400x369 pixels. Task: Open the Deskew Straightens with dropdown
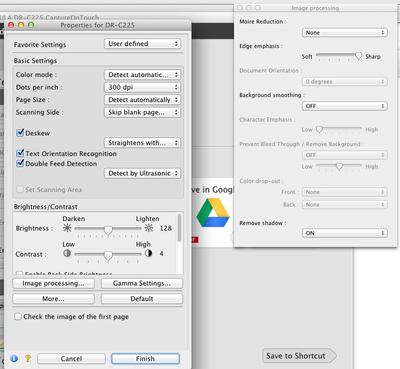tap(142, 143)
